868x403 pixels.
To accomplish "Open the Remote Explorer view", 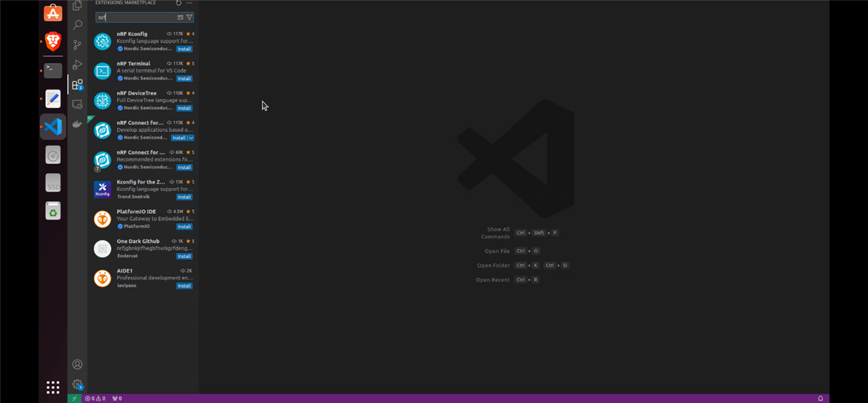I will (77, 104).
